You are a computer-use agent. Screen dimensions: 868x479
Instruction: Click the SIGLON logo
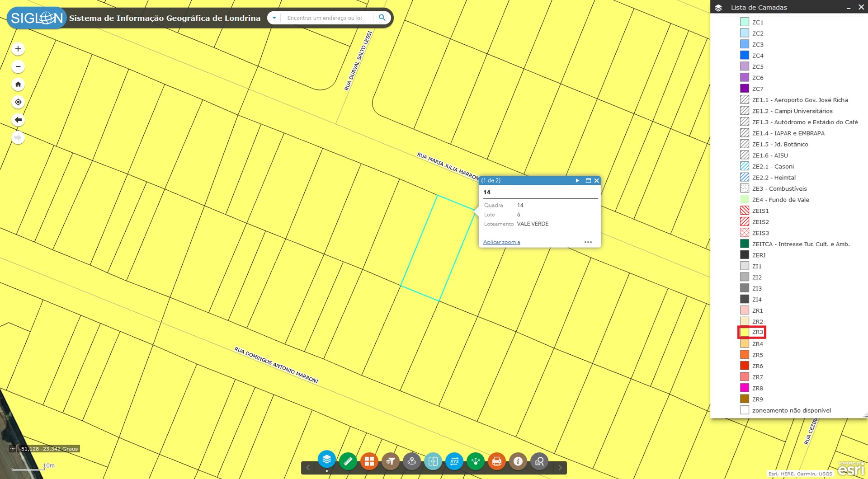pyautogui.click(x=37, y=18)
